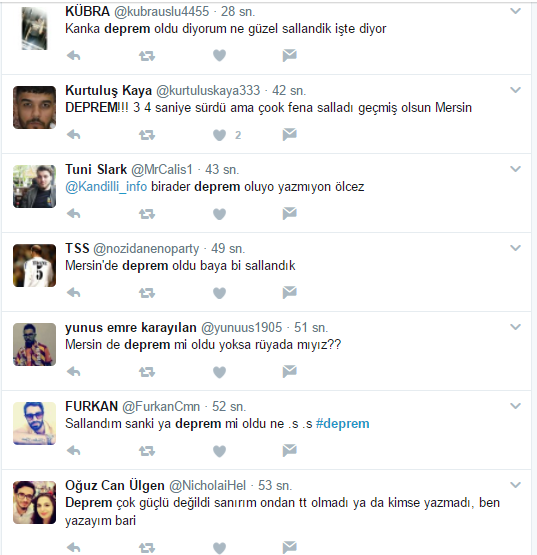Viewport: 537px width, 555px height.
Task: Open more options for Kurtuluş Kaya's tweet
Action: pos(515,90)
